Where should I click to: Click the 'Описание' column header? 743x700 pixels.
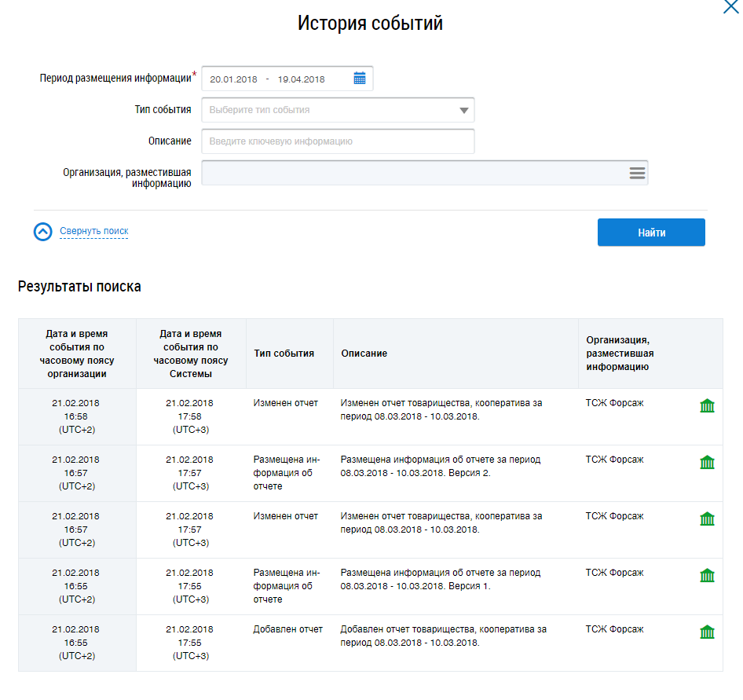point(364,354)
